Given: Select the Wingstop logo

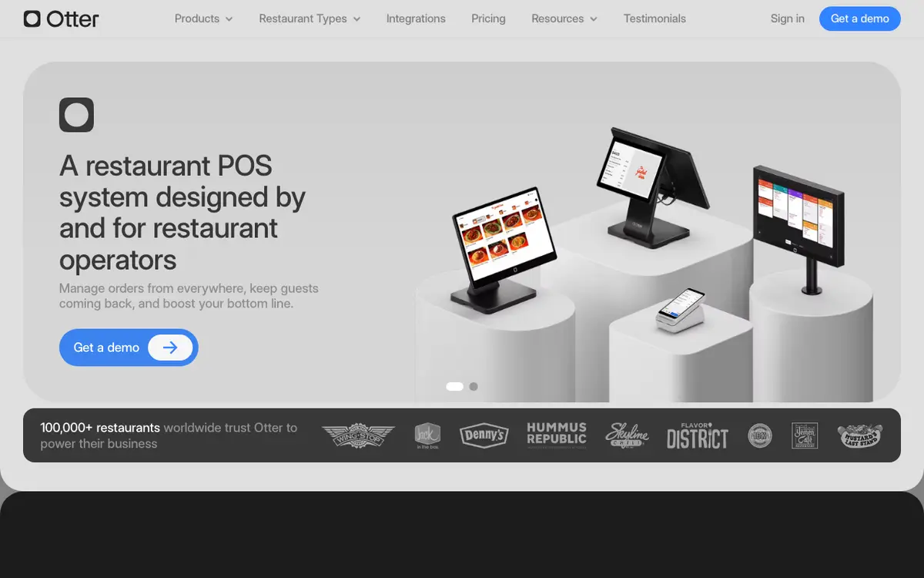Looking at the screenshot, I should [358, 435].
